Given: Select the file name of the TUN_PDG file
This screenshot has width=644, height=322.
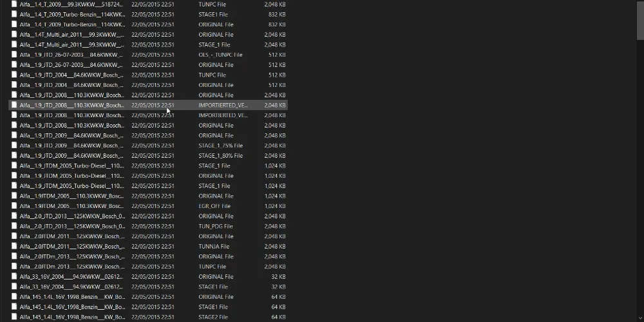Looking at the screenshot, I should (x=72, y=226).
